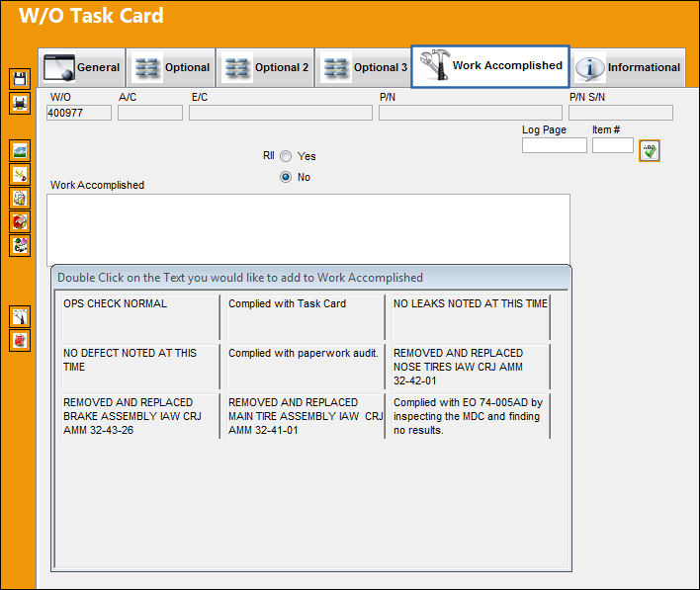Select 'Complied with paperwork audit.' entry
700x590 pixels.
[x=306, y=367]
